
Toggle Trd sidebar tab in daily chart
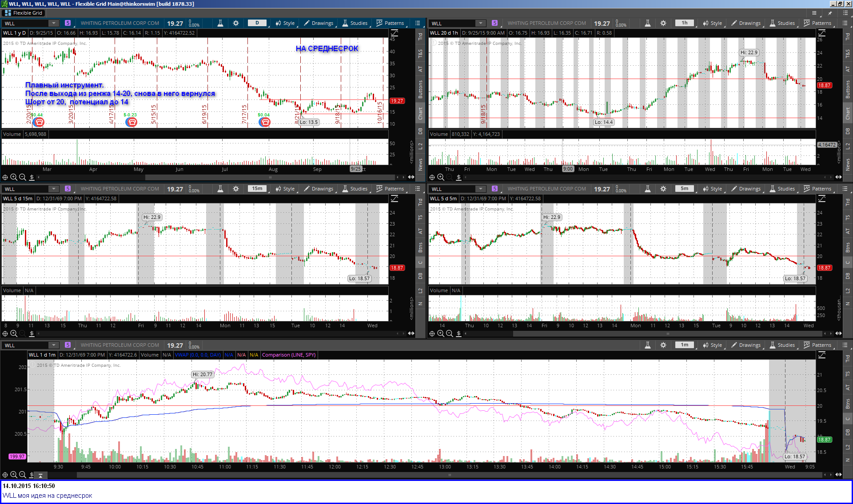pyautogui.click(x=420, y=37)
